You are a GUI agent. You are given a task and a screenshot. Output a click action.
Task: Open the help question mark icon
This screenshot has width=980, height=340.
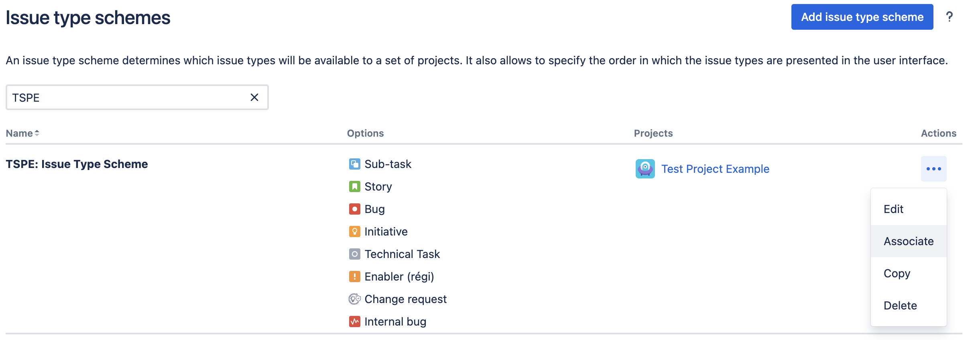(x=949, y=17)
